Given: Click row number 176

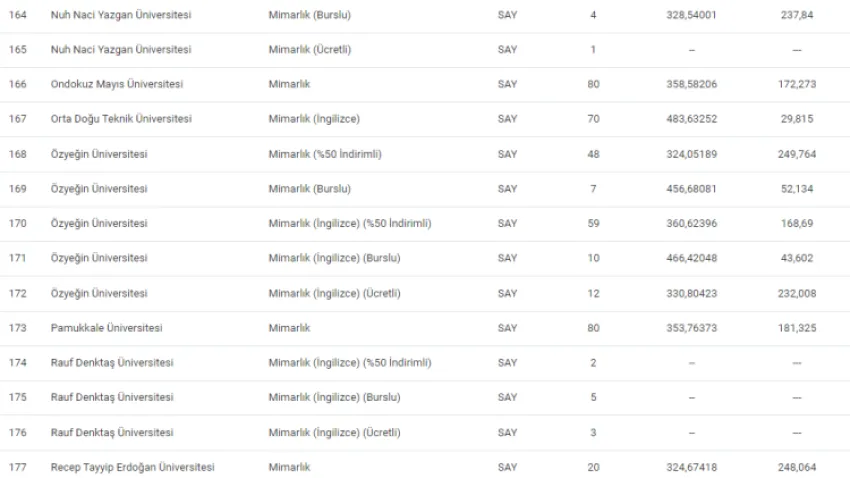Looking at the screenshot, I should tap(17, 432).
